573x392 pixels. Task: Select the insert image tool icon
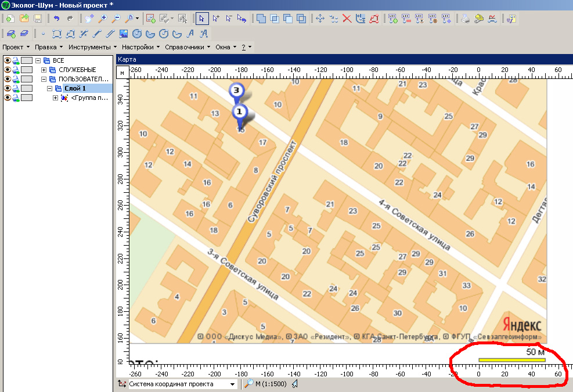tap(124, 34)
